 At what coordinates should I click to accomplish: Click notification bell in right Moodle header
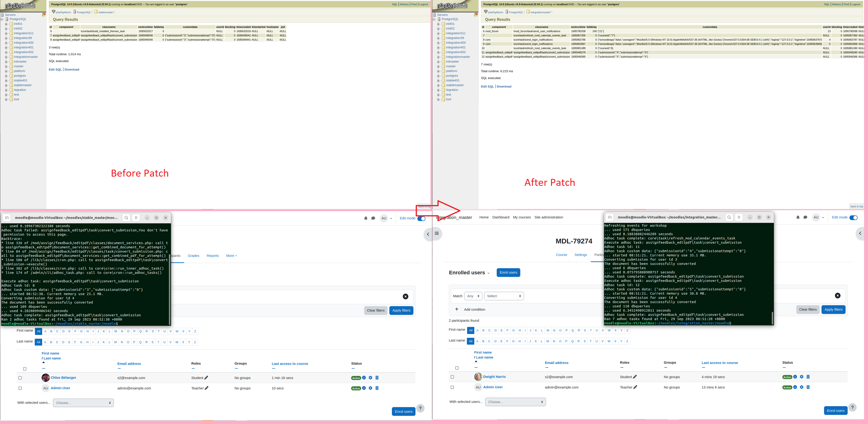click(x=798, y=217)
